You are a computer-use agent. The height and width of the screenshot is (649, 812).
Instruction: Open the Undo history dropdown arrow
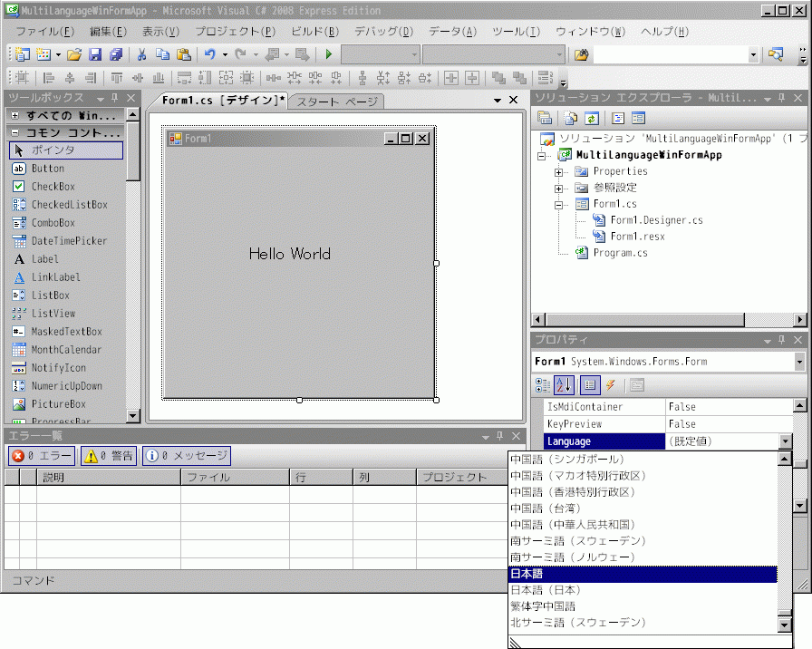pos(225,54)
